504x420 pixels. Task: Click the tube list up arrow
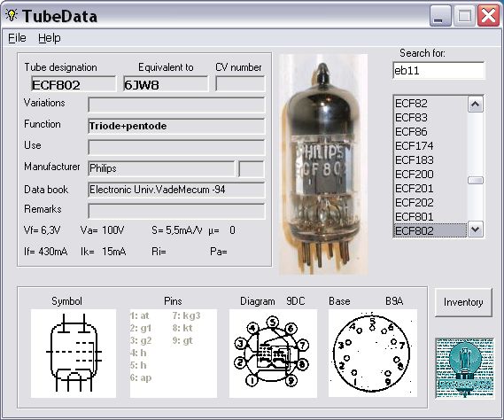tap(476, 105)
